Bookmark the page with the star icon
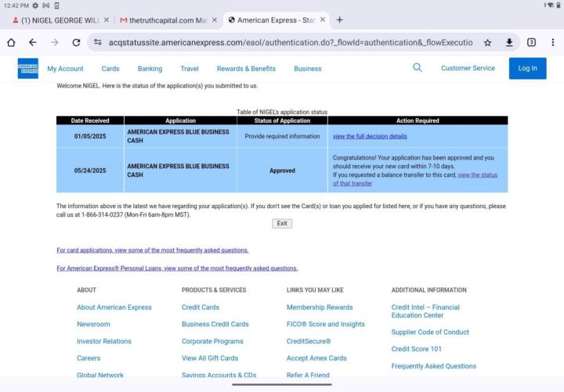Viewport: 564px width, 392px height. coord(487,43)
